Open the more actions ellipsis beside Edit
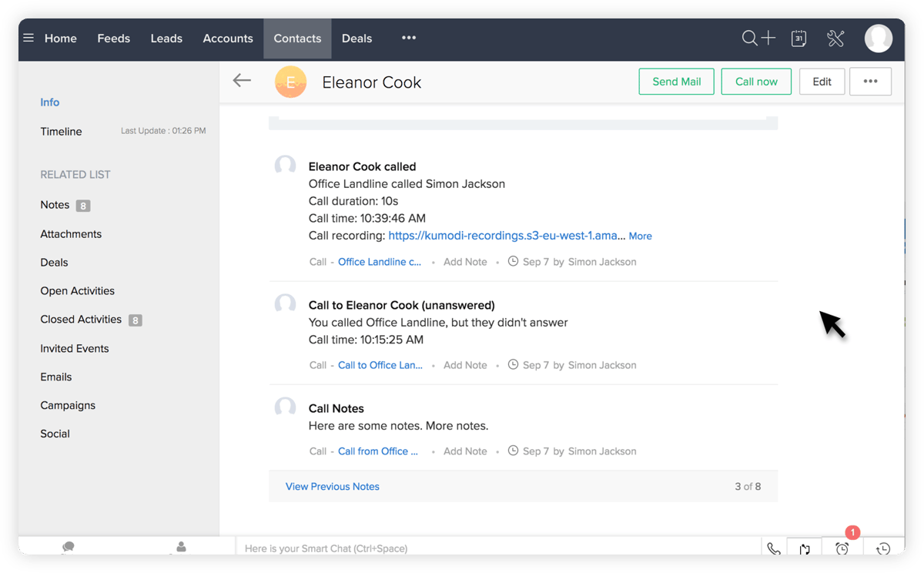 coord(870,81)
